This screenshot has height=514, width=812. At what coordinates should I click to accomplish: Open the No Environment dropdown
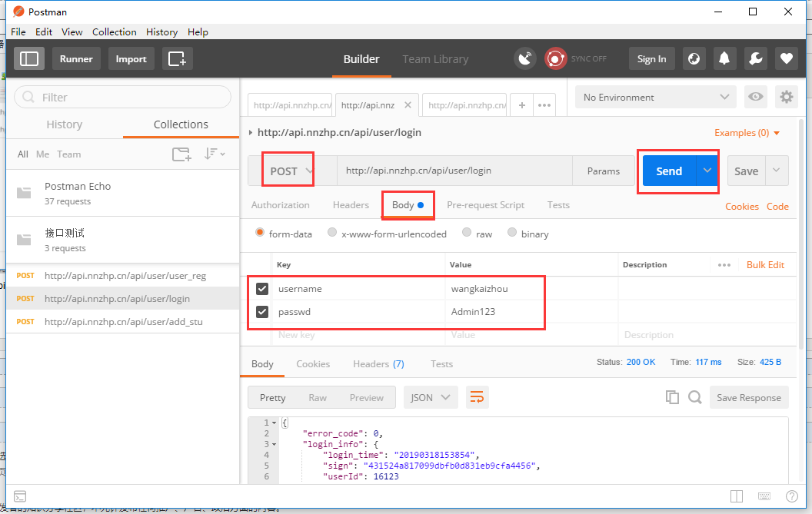click(656, 97)
